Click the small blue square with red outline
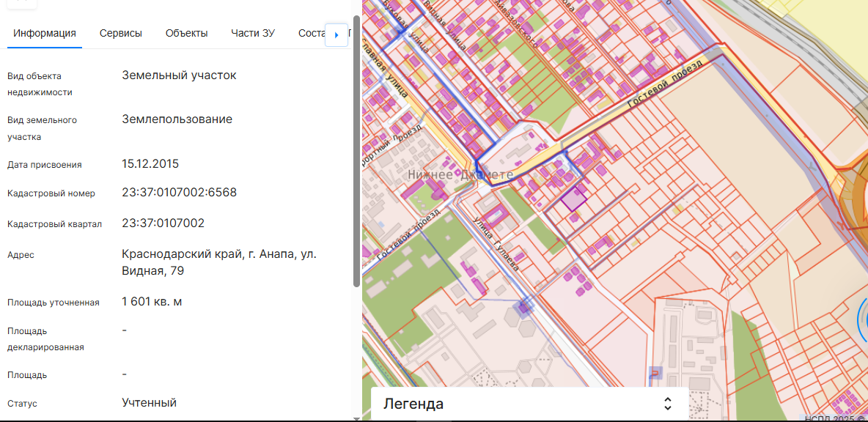 click(x=655, y=373)
